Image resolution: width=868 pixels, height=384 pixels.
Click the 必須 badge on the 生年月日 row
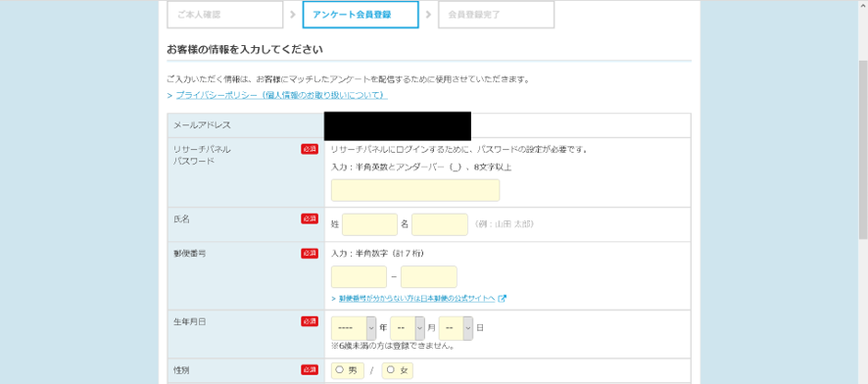coord(310,321)
